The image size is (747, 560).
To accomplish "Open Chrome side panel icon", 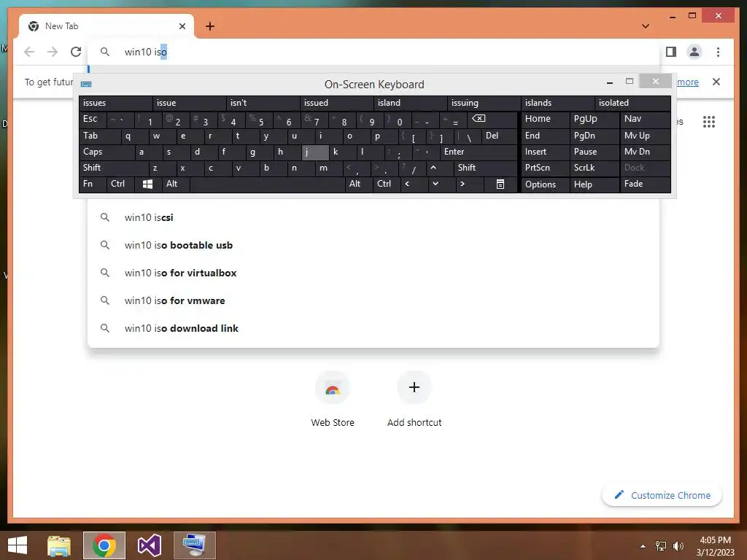I will pyautogui.click(x=671, y=52).
